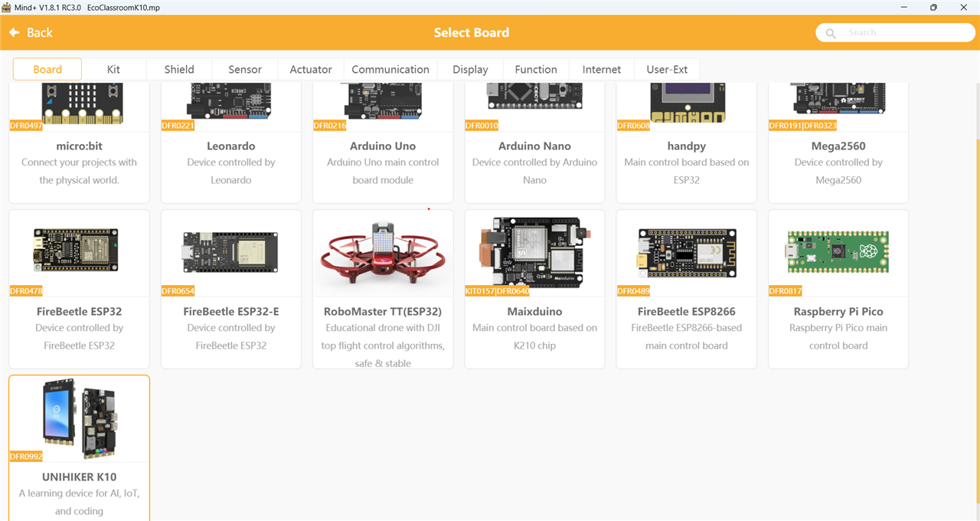
Task: Click the Select Board header title
Action: (471, 32)
